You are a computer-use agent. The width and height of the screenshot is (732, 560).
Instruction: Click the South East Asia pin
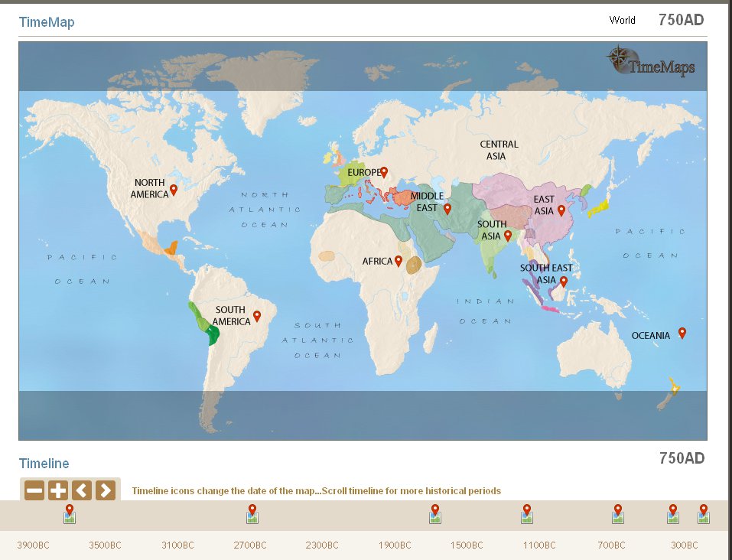click(563, 280)
